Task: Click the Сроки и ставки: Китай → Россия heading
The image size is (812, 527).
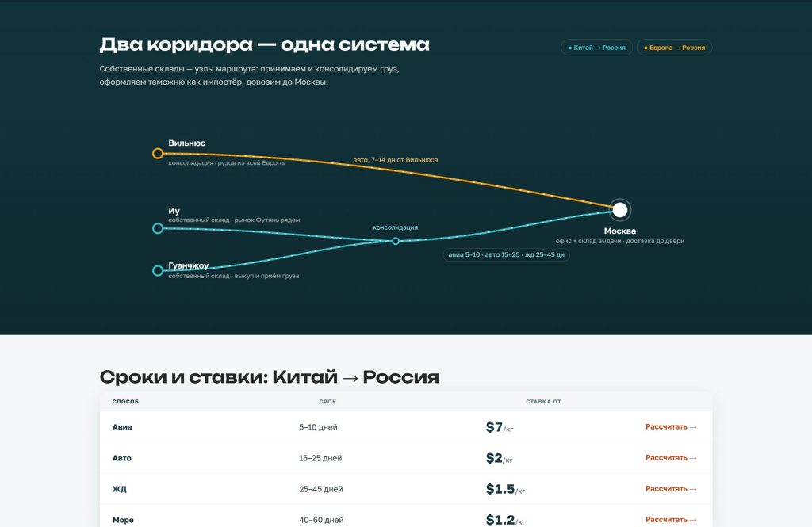Action: (x=270, y=377)
